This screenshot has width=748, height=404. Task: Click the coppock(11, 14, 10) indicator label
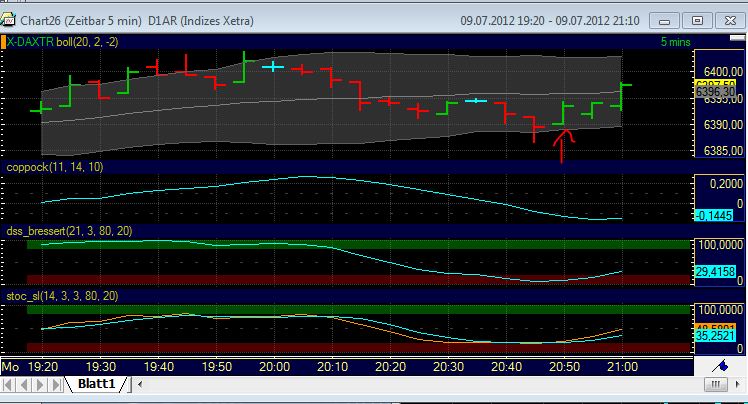54,167
